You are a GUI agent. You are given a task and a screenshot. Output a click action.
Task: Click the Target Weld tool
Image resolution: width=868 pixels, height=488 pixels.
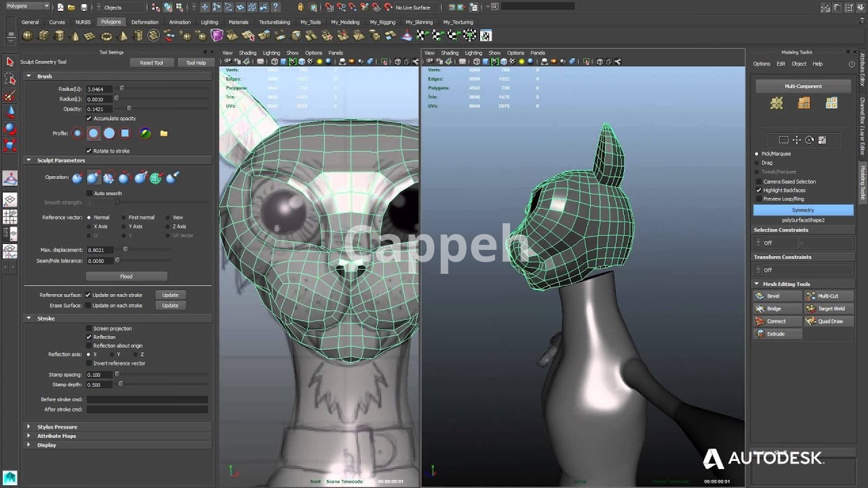pyautogui.click(x=831, y=309)
